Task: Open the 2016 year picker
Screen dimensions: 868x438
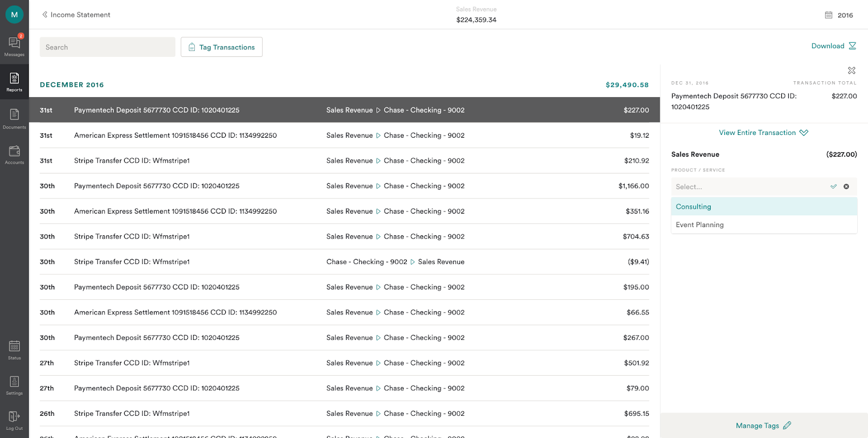Action: coord(839,15)
